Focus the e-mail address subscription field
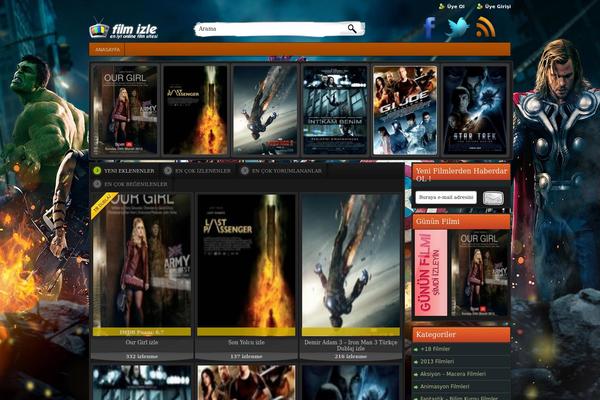The height and width of the screenshot is (400, 600). coord(446,198)
